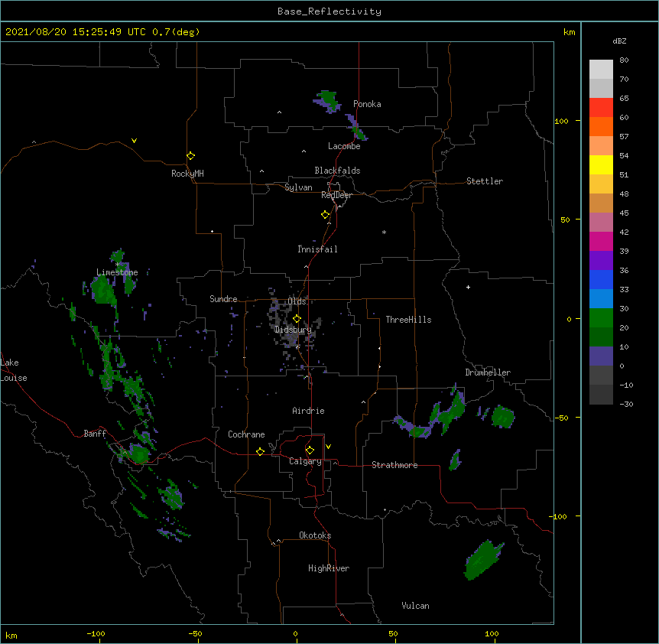Click the purple 10 dBZ legend swatch

click(601, 356)
